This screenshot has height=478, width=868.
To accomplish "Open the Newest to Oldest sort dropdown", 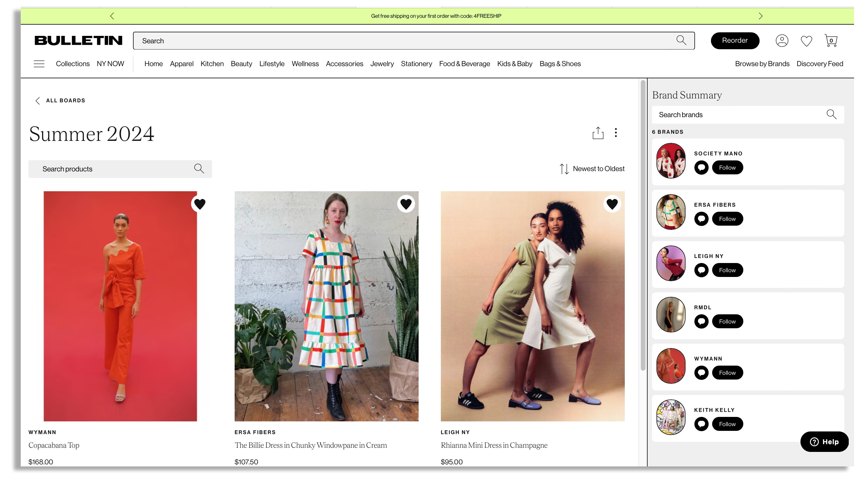I will tap(592, 169).
